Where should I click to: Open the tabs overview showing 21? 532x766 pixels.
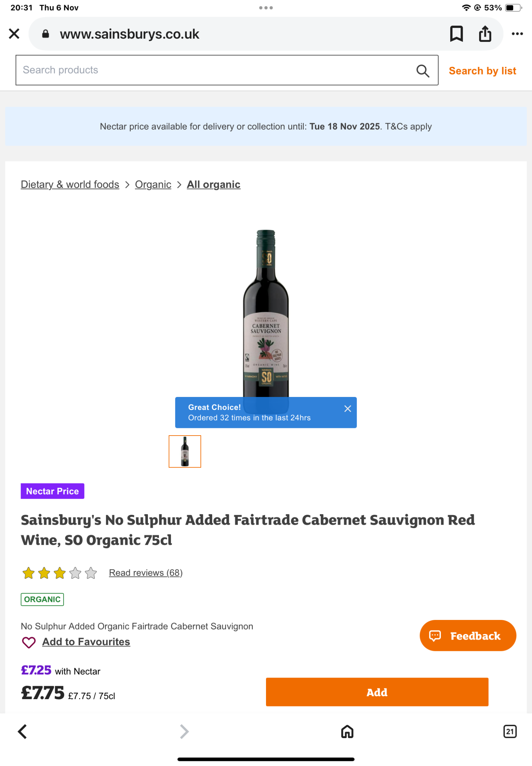(x=510, y=732)
